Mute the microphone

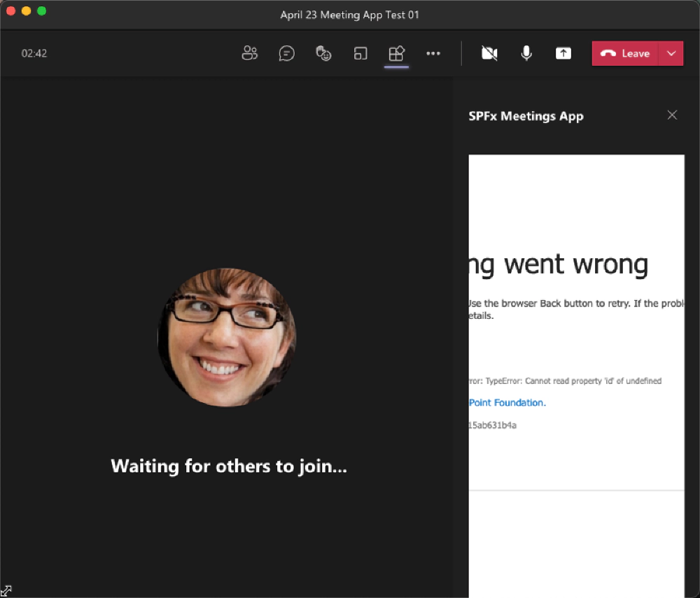coord(526,54)
